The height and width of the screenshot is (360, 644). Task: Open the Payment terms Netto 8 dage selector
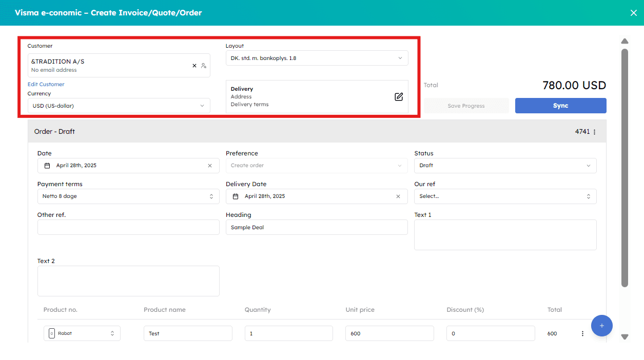click(x=128, y=196)
